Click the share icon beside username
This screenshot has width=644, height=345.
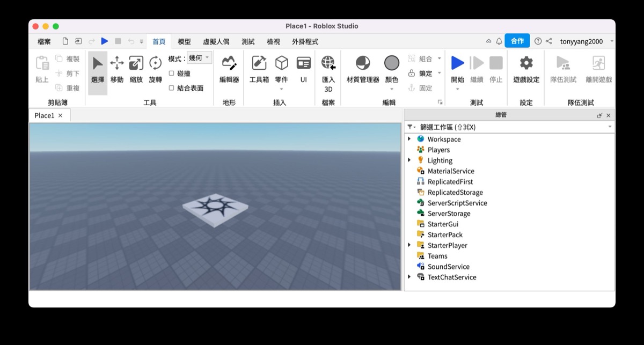tap(548, 41)
